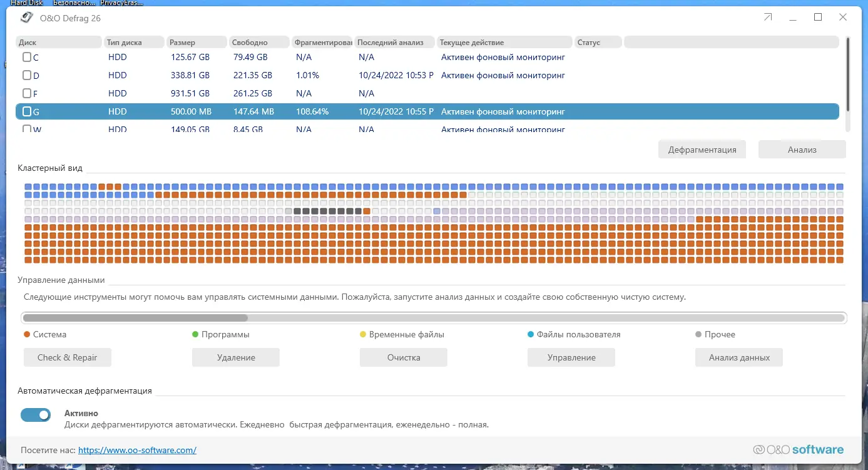Start analysis with the Анализ button
The width and height of the screenshot is (868, 470).
click(802, 149)
